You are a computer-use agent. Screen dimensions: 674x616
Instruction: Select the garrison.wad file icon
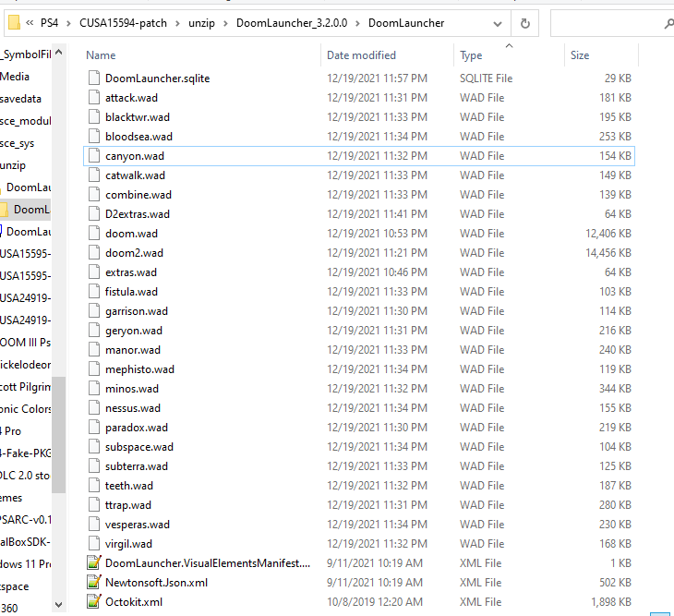click(94, 310)
